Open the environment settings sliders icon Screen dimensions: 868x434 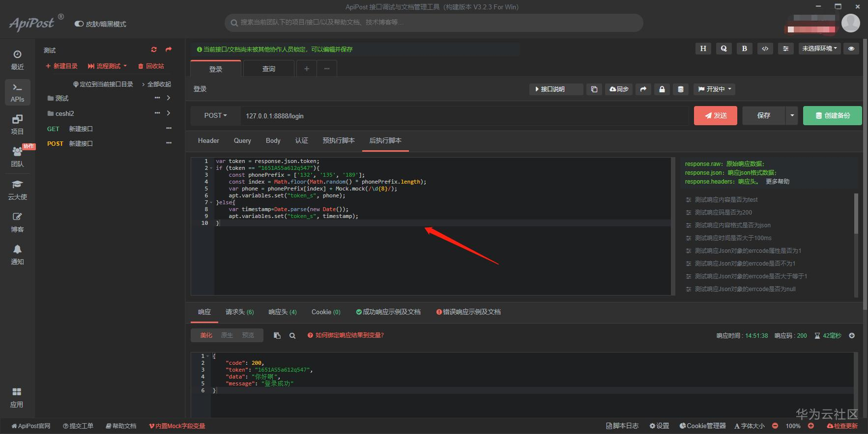(786, 49)
